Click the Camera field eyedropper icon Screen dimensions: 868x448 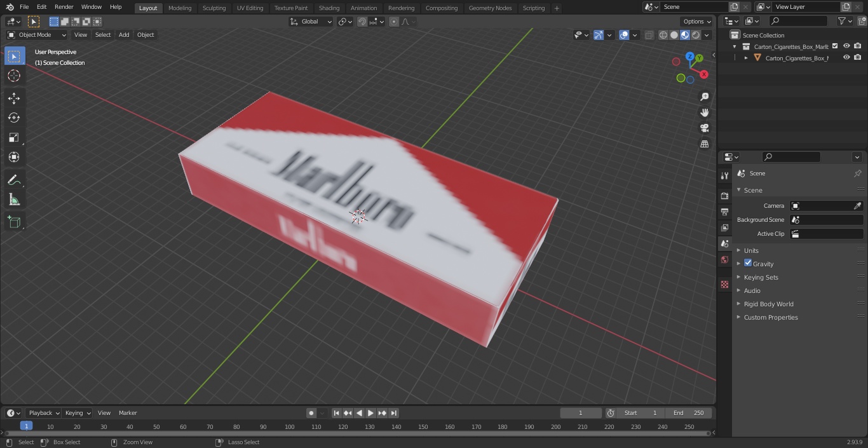coord(857,206)
